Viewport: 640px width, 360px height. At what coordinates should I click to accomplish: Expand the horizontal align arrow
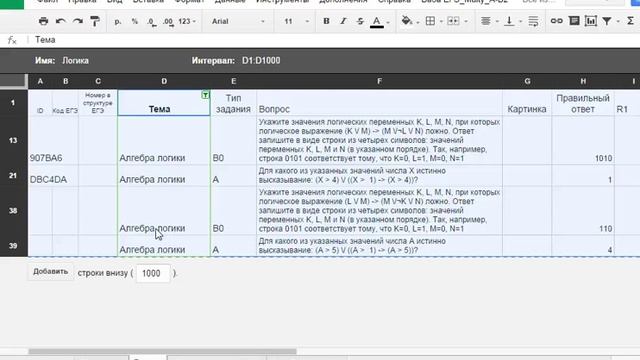pyautogui.click(x=497, y=22)
